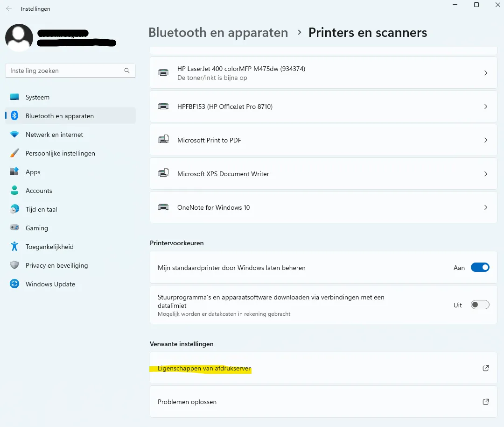The width and height of the screenshot is (504, 427).
Task: Click the Instelling zoeken search field
Action: [x=70, y=71]
